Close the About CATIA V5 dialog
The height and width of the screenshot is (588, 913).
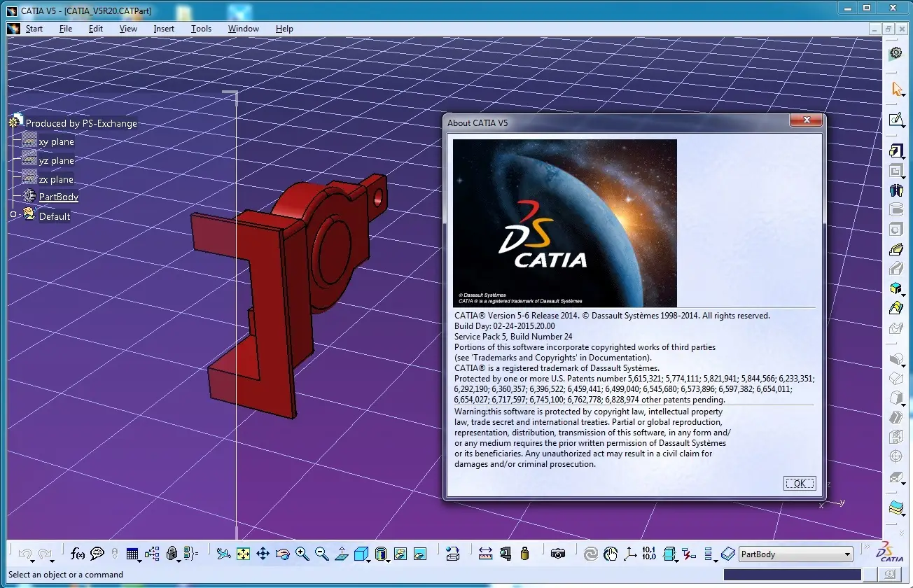(x=806, y=121)
